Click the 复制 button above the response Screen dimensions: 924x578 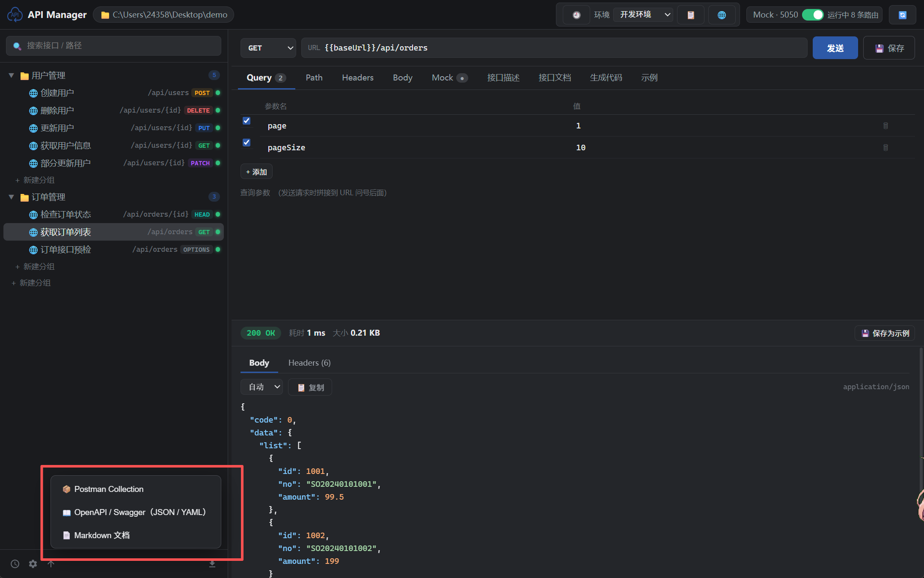click(310, 387)
